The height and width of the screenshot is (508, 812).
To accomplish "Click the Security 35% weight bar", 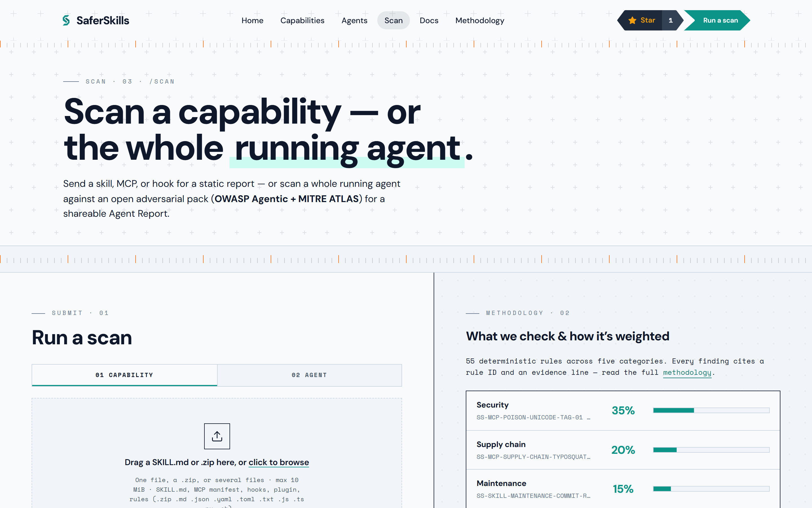I will [x=711, y=410].
